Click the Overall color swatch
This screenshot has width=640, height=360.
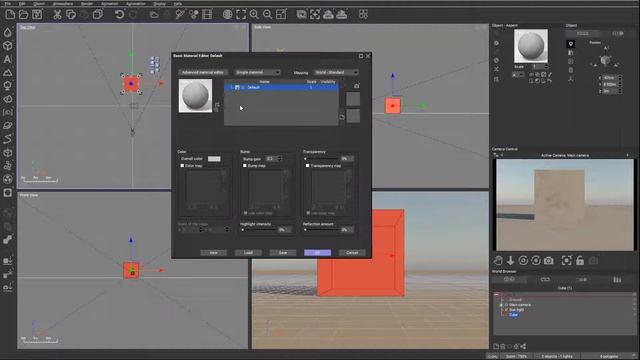coord(214,159)
